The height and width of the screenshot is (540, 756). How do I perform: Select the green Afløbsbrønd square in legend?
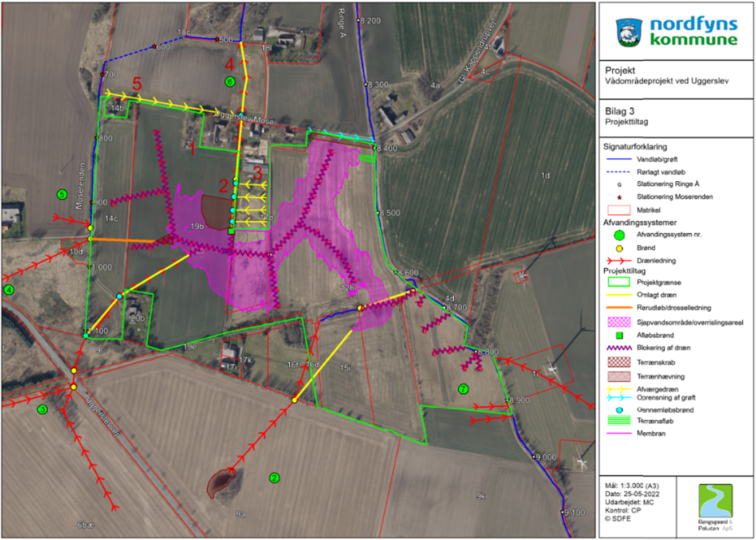(619, 335)
